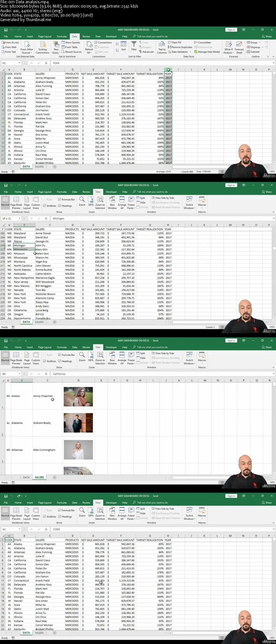276x644 pixels.
Task: Open Developer tab in 00:02:02 frame
Action: (x=111, y=192)
